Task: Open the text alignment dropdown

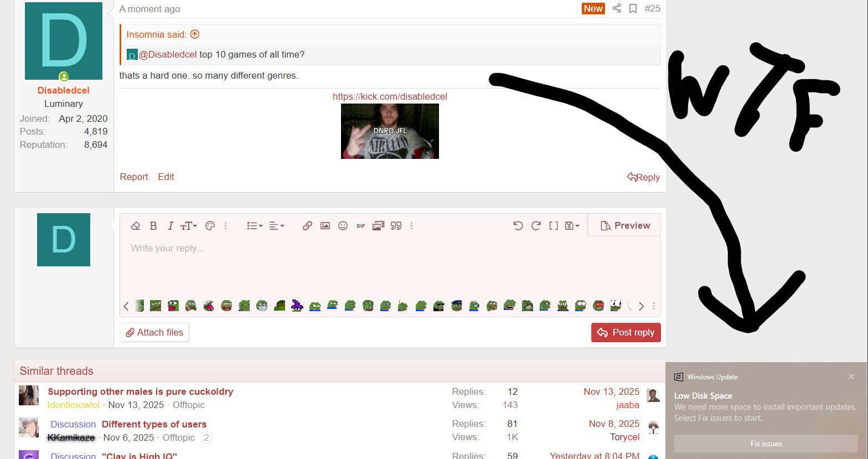Action: (276, 226)
